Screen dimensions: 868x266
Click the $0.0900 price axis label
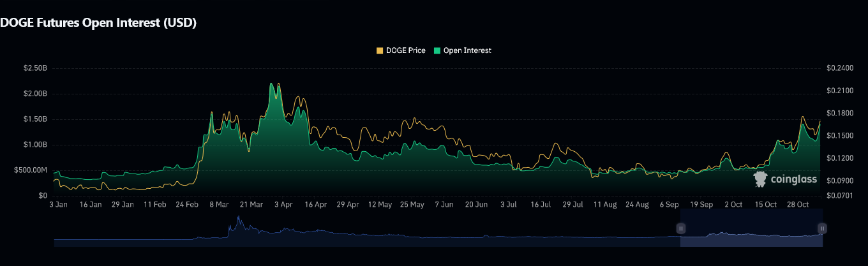pos(839,181)
